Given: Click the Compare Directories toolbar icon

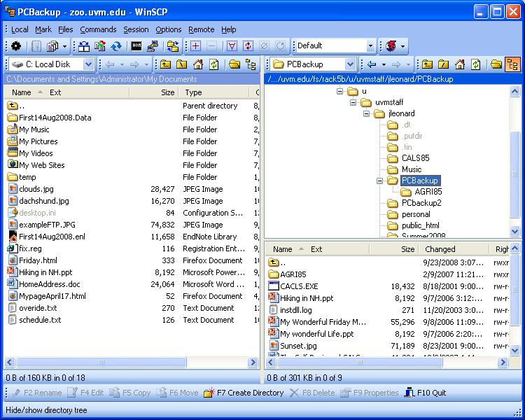Looking at the screenshot, I should coord(84,46).
